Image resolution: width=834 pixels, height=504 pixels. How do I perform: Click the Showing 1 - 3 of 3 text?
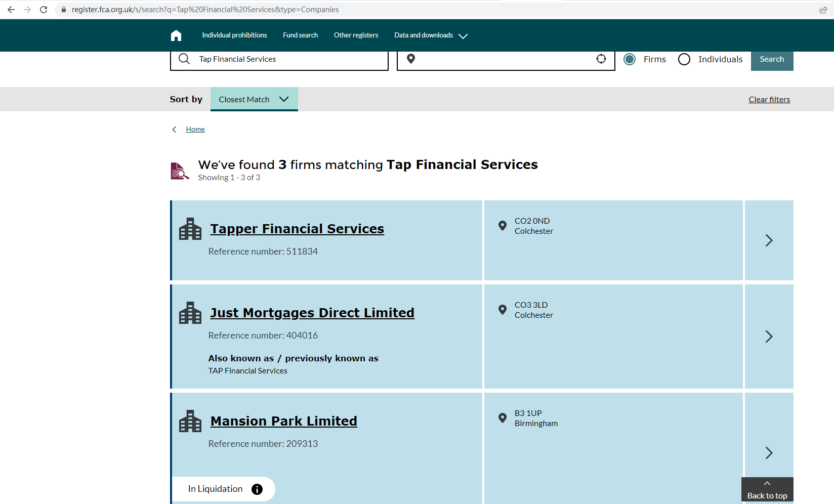[229, 178]
